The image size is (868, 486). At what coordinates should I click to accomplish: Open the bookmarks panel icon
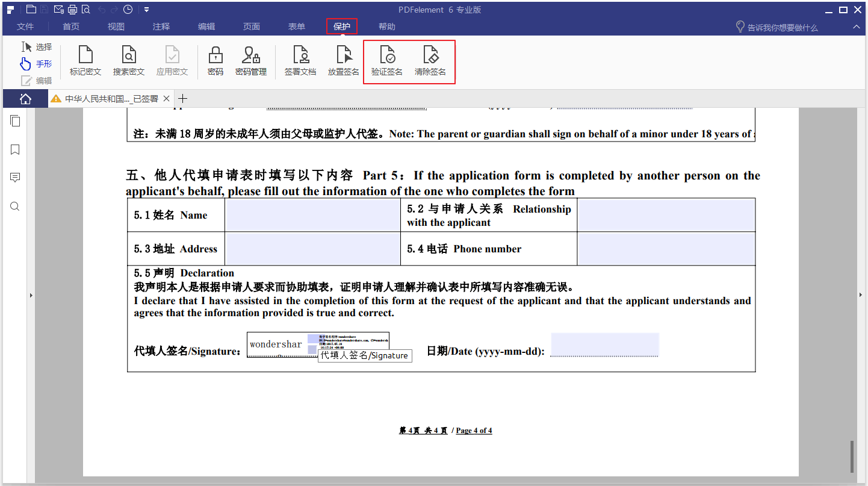click(15, 149)
